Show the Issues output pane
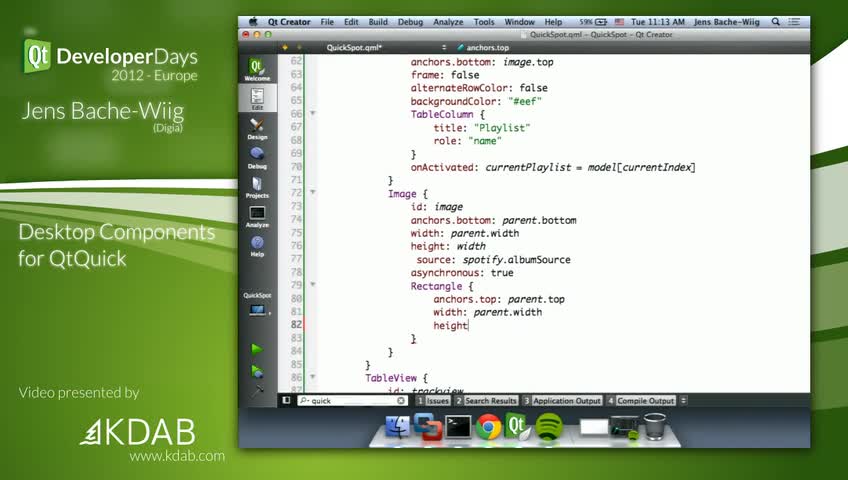 coord(433,401)
